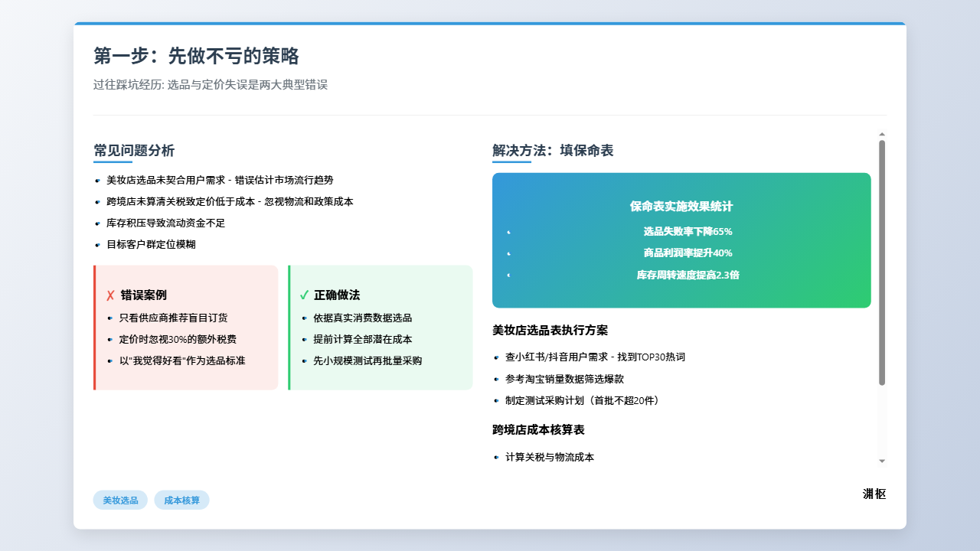Click the 美妆店选品表执行方案 subheading
This screenshot has width=980, height=551.
pyautogui.click(x=550, y=331)
